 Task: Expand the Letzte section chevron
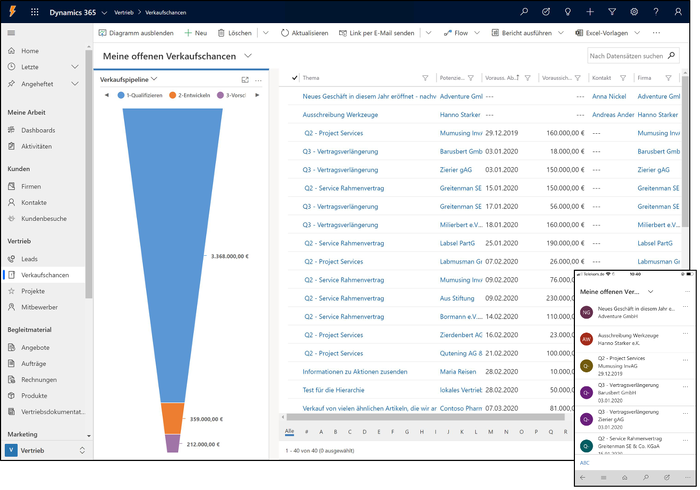tap(75, 67)
